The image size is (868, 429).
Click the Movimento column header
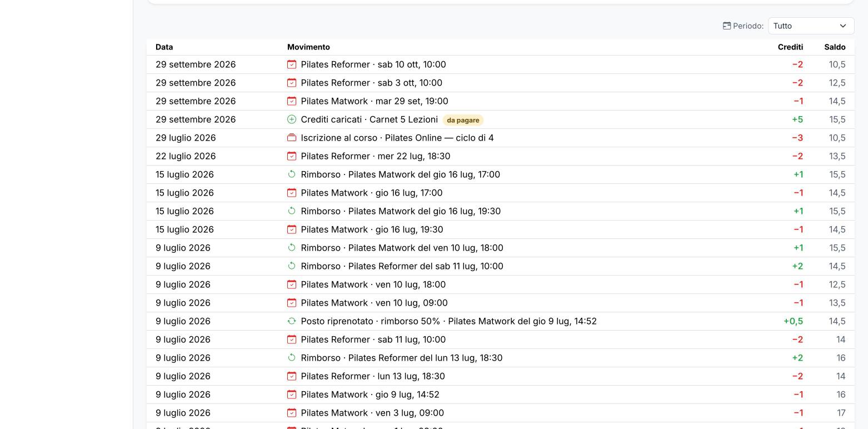tap(308, 47)
